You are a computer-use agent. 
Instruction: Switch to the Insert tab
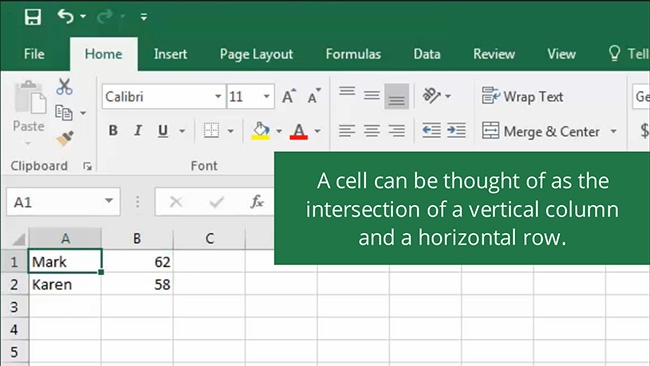point(170,54)
